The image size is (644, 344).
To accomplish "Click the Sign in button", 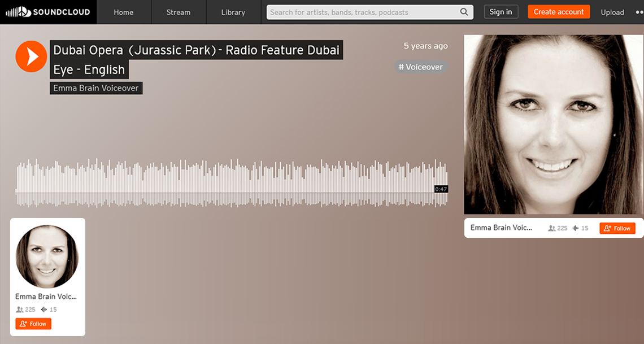I will 501,12.
